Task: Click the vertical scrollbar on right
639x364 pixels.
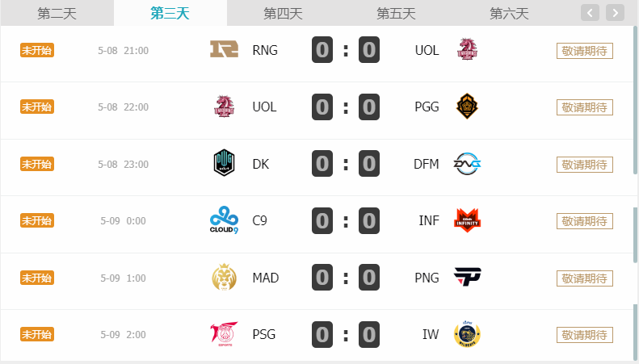Action: (635, 234)
